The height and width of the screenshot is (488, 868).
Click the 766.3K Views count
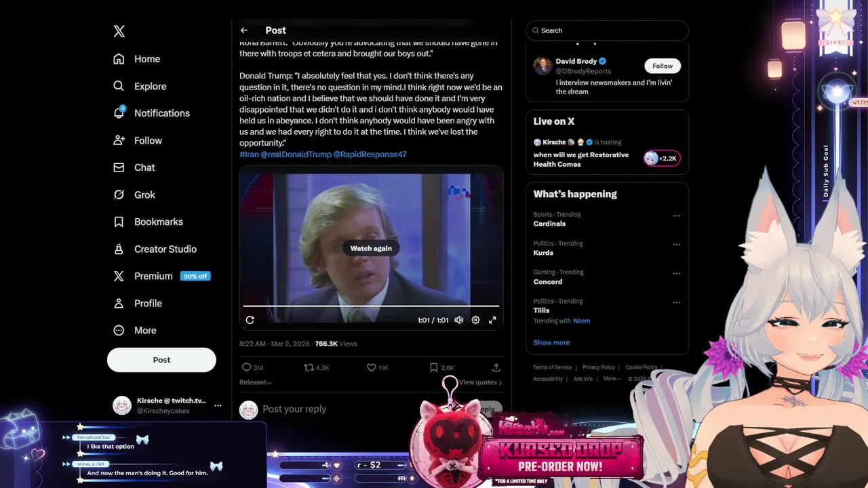pos(336,344)
